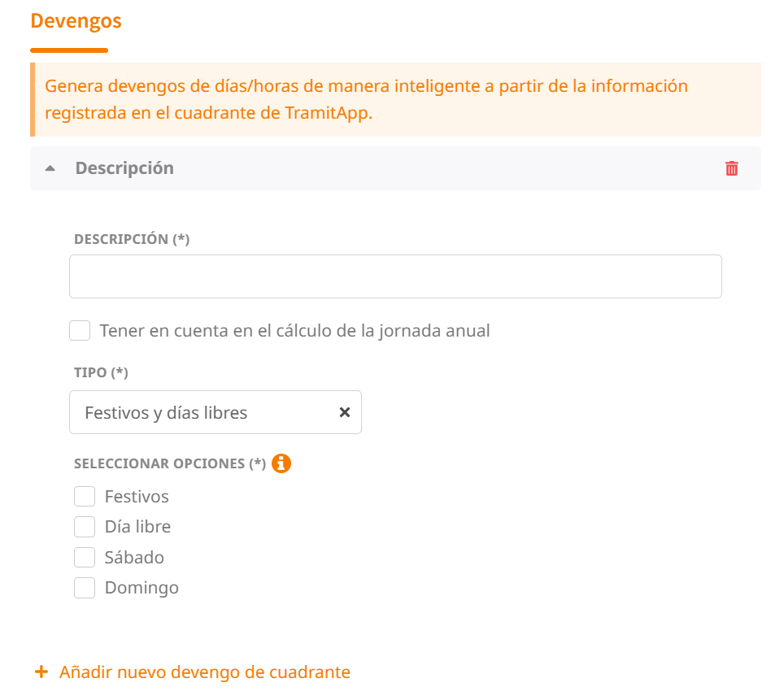Mark the Domingo checkbox

point(85,587)
